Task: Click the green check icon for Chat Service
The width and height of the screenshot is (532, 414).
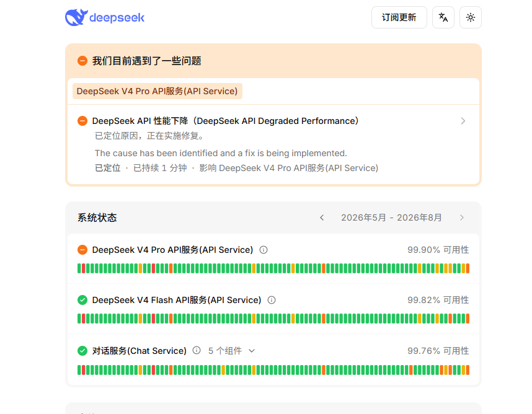Action: coord(82,351)
